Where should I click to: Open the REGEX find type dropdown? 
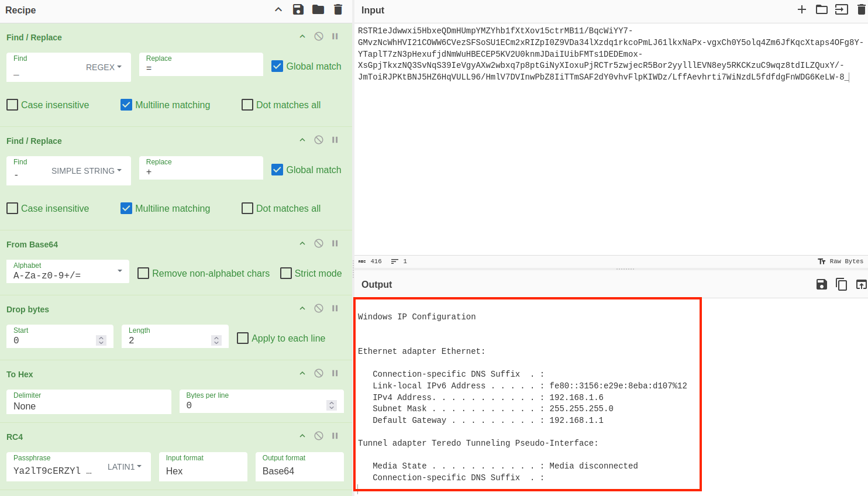pos(104,67)
